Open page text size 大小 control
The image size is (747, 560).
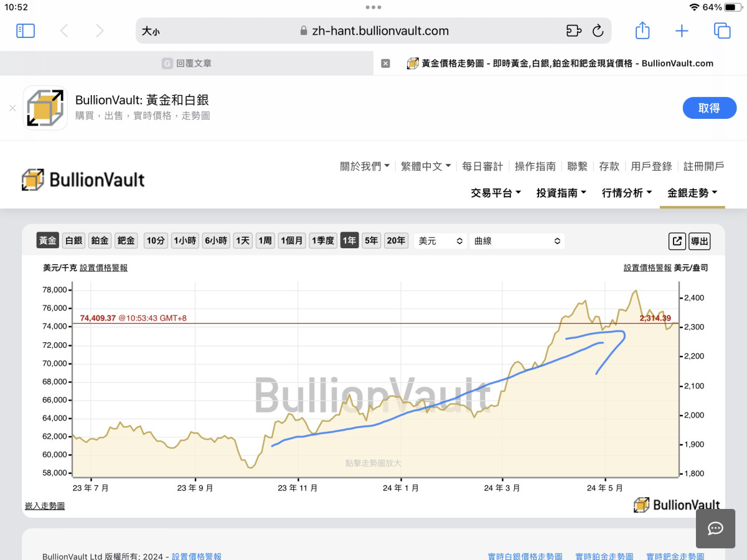tap(150, 31)
